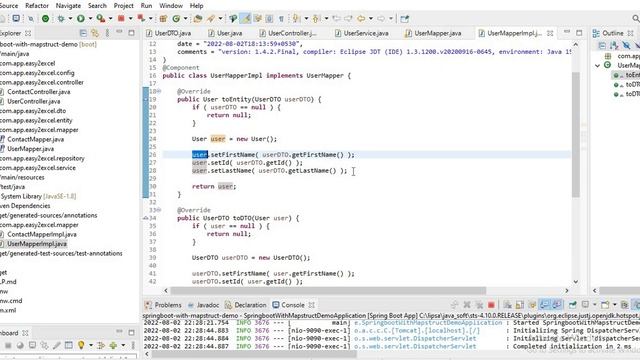The image size is (640, 360).
Task: Switch to the UserMapper.java editor tab
Action: point(433,33)
